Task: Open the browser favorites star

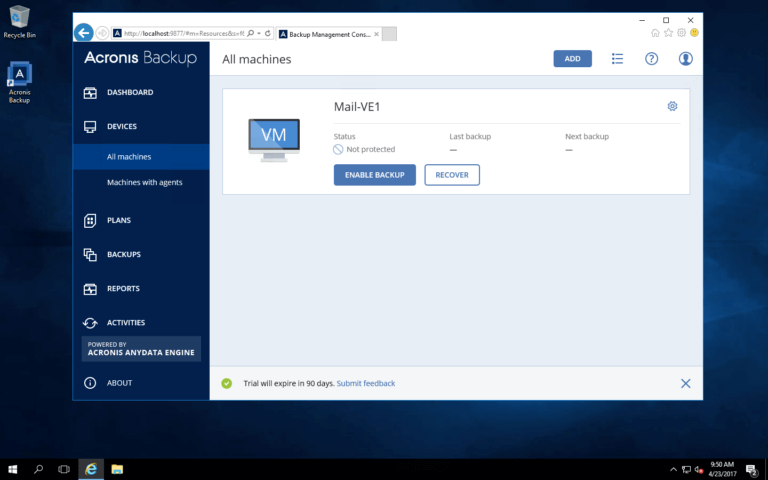Action: click(x=669, y=33)
